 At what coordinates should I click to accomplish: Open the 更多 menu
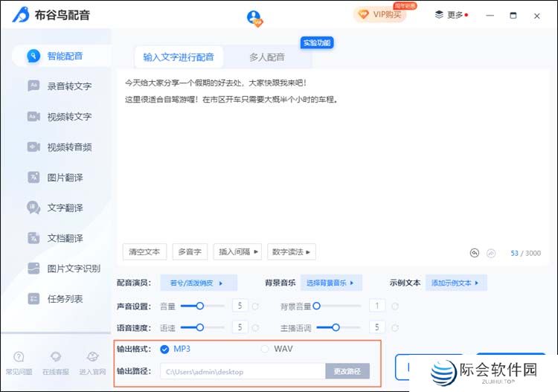tap(451, 14)
